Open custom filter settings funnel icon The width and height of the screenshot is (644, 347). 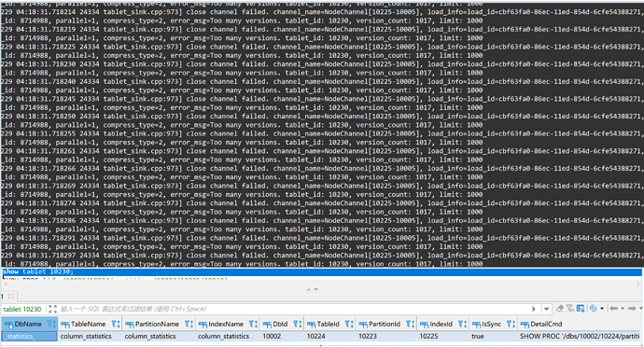pos(570,309)
